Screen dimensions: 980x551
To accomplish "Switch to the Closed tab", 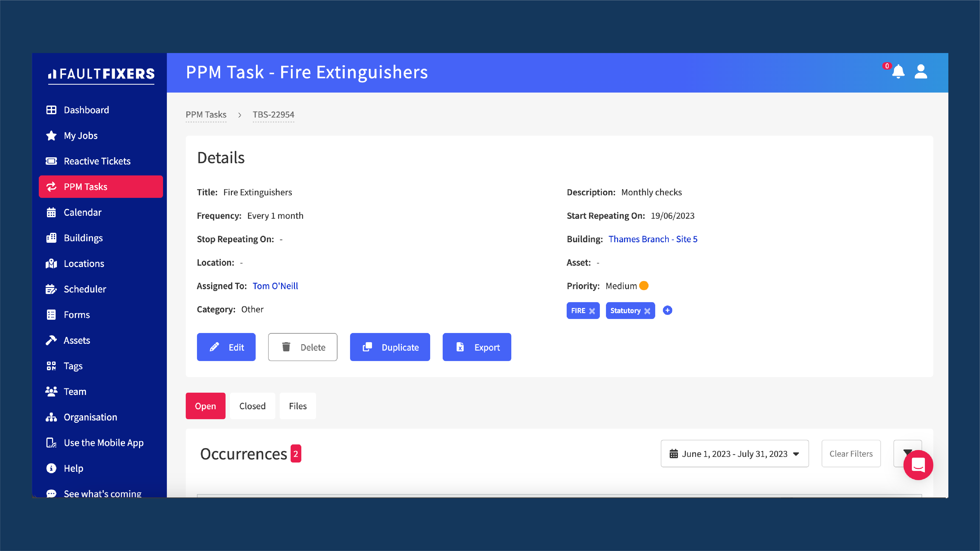I will click(252, 406).
